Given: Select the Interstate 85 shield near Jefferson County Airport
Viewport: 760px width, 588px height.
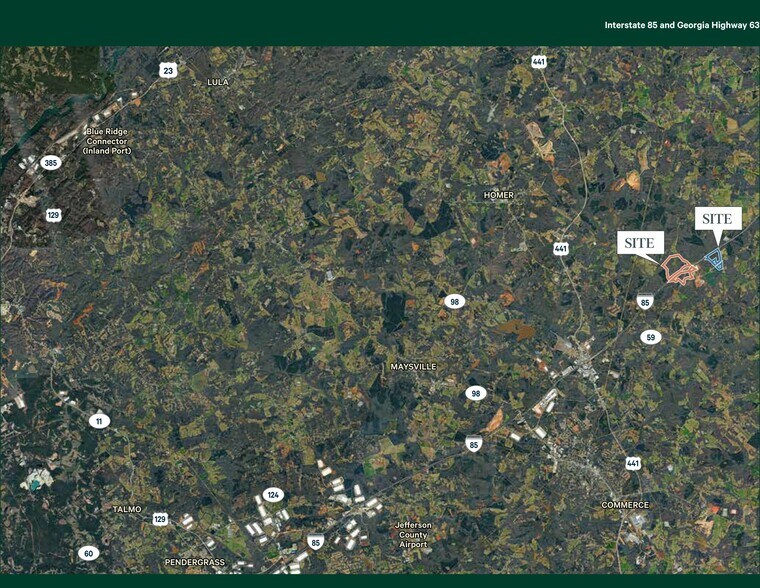Looking at the screenshot, I should pos(316,542).
